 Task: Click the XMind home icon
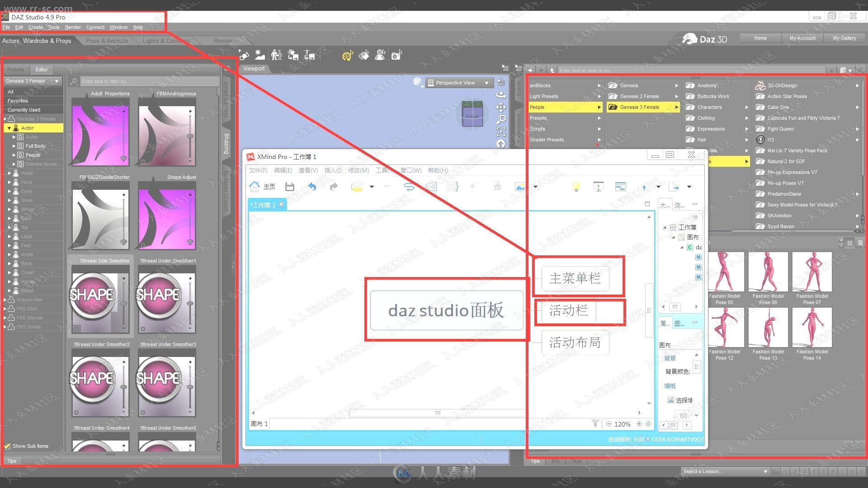(x=255, y=187)
